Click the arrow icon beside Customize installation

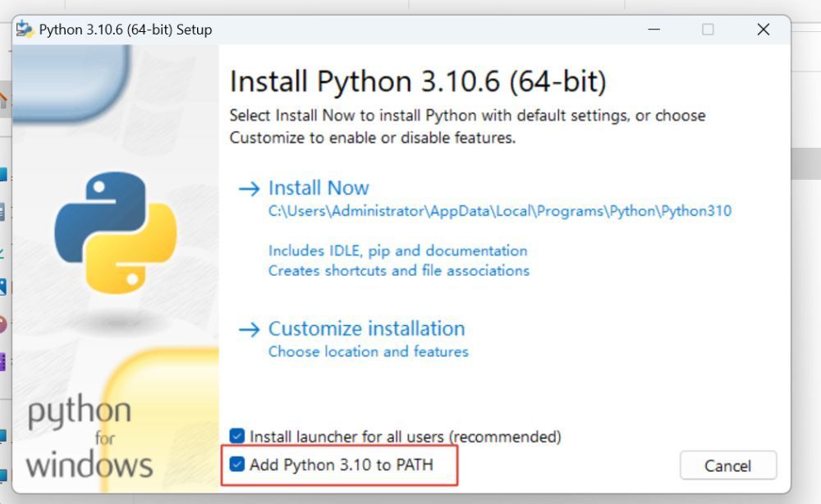[250, 329]
